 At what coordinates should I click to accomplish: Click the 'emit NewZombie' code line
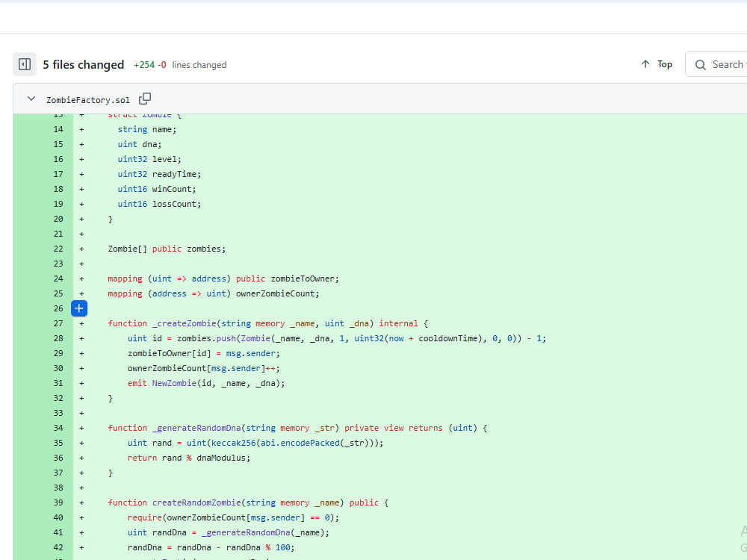tap(206, 383)
